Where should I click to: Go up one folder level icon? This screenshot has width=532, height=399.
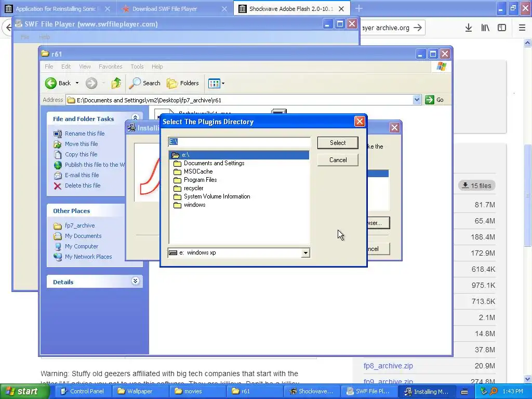tap(116, 83)
